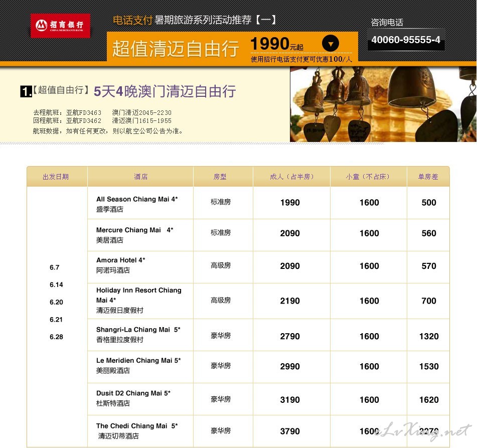Click the temple bells banner photo
The image size is (477, 448).
[383, 104]
